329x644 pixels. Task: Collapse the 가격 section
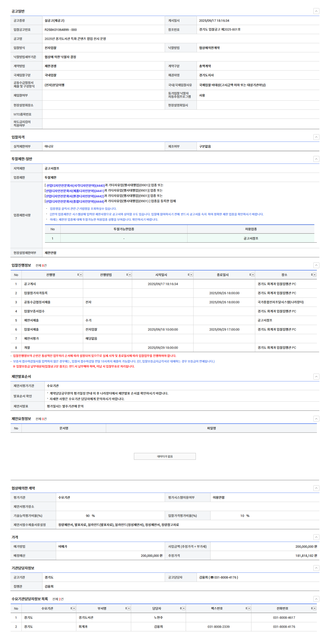[x=316, y=537]
